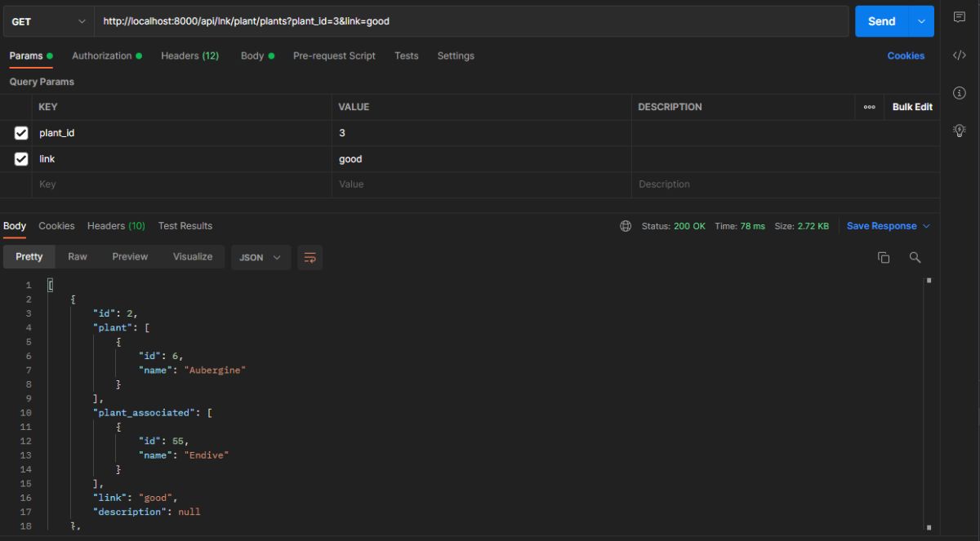Open the code snippet icon
The image size is (980, 541).
pos(960,55)
